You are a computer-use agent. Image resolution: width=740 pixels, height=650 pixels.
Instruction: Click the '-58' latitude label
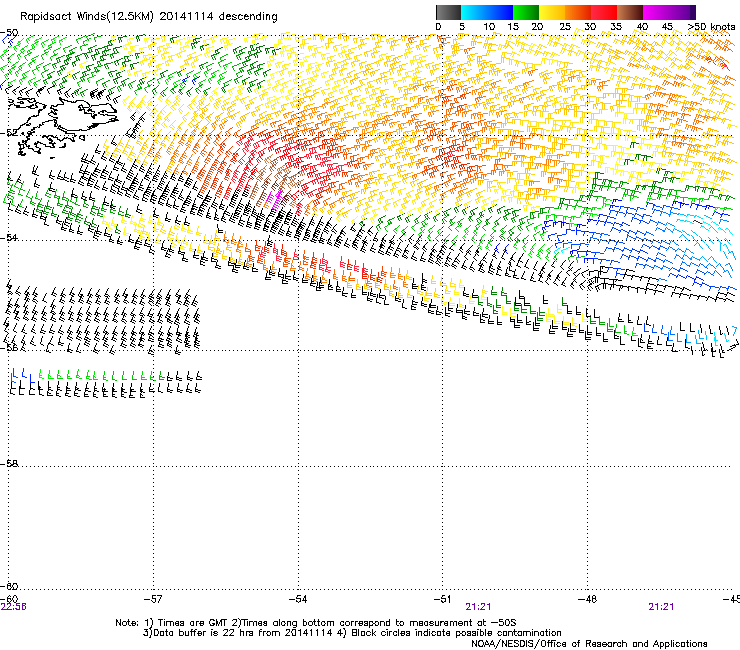tap(9, 464)
